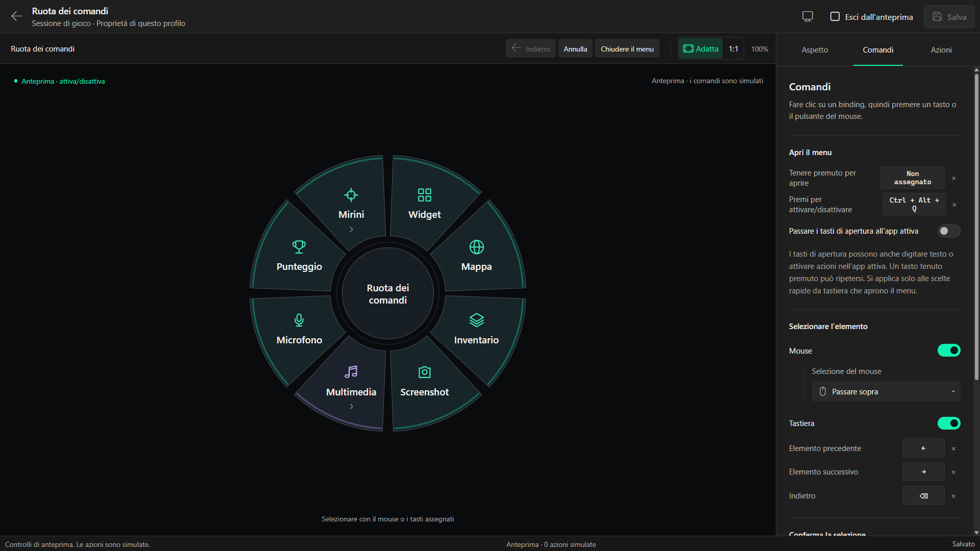980x551 pixels.
Task: Click the Punteggio trophy icon in wheel
Action: (x=299, y=247)
